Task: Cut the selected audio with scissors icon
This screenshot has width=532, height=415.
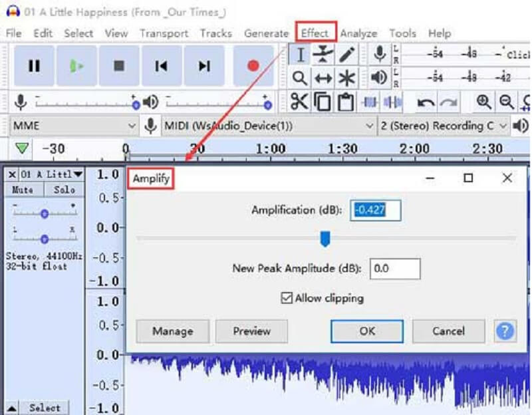Action: (300, 102)
